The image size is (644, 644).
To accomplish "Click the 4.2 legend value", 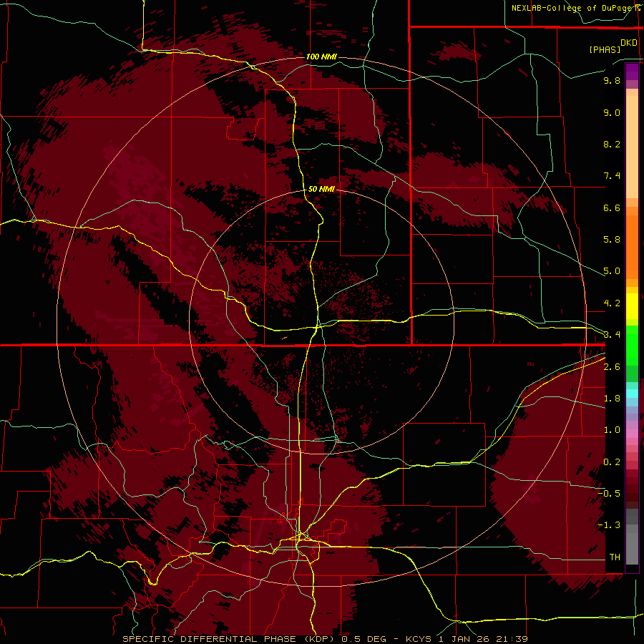I will coord(612,303).
